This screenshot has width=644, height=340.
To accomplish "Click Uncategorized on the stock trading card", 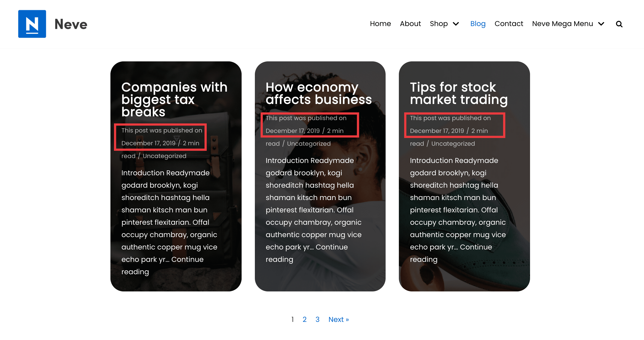I will [453, 144].
